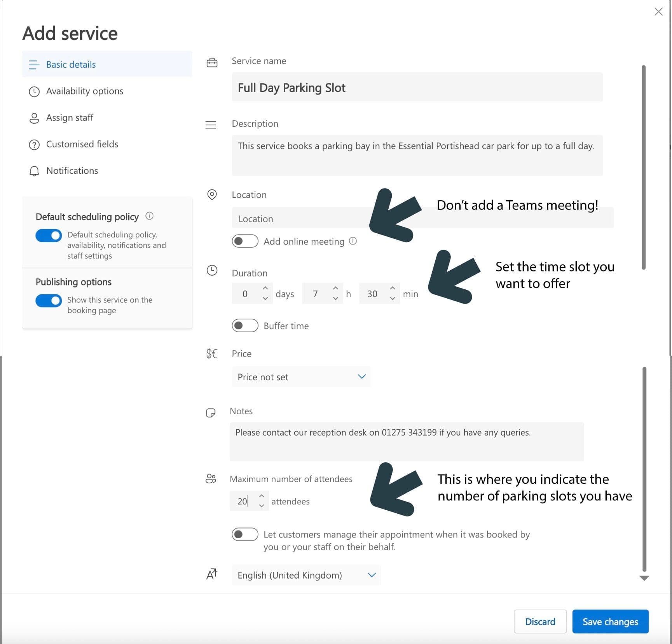Enable the Add online meeting toggle

(245, 241)
